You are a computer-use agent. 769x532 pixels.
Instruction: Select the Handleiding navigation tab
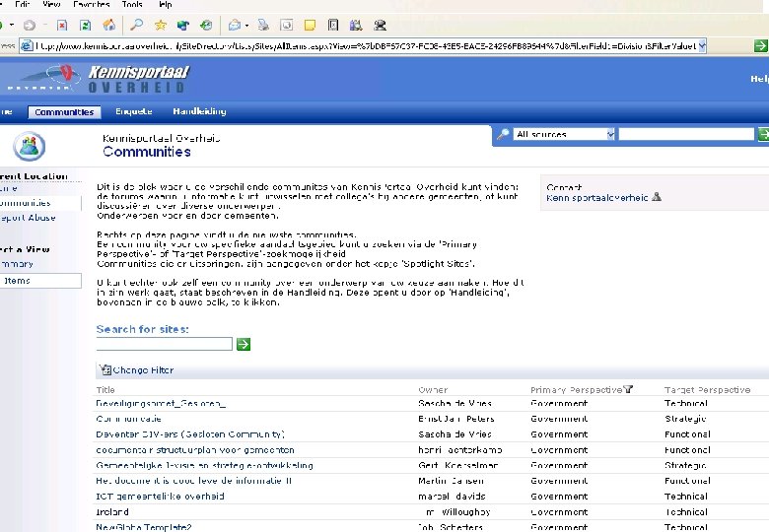coord(199,111)
